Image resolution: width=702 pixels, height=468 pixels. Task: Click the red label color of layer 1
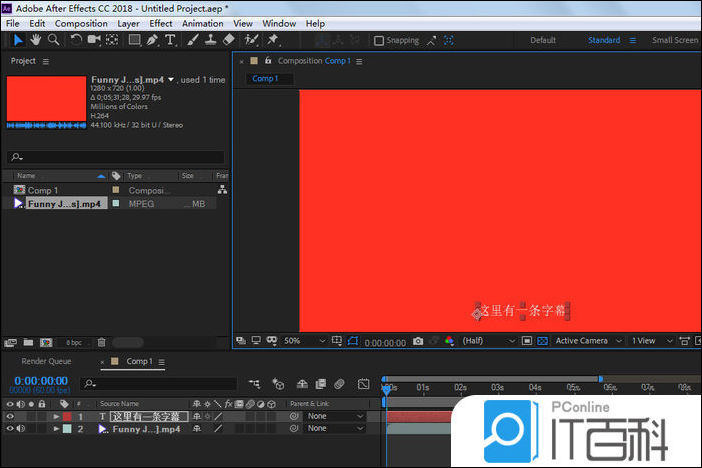[67, 416]
